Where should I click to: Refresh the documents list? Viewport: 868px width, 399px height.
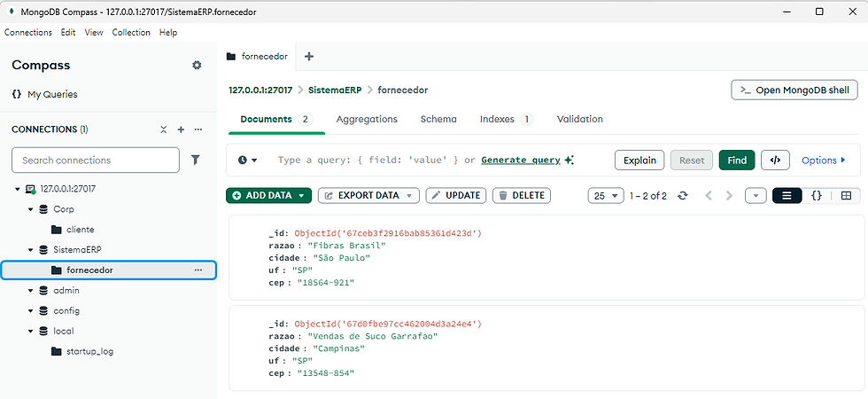(x=682, y=195)
